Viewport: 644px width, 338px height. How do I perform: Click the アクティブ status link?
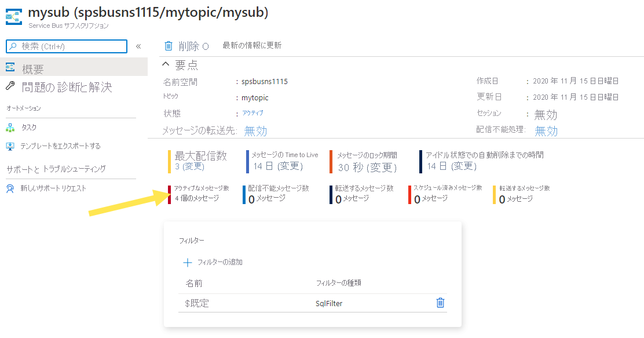click(x=253, y=112)
